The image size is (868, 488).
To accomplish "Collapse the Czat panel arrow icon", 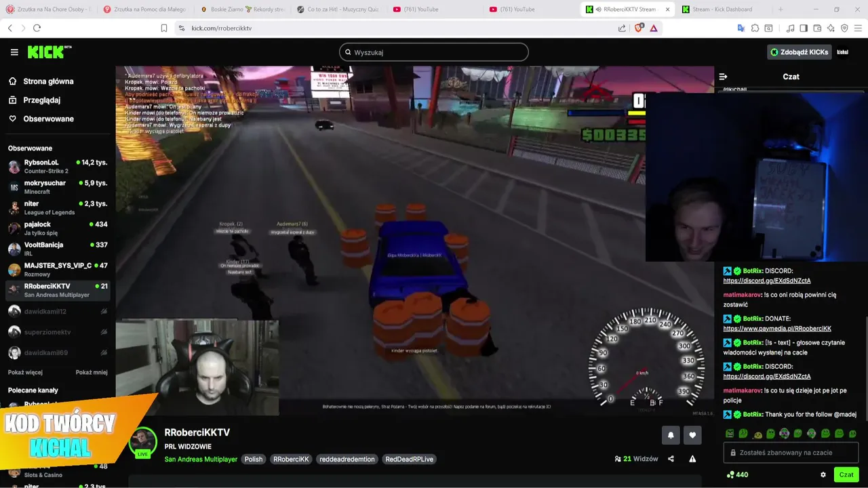I will point(723,77).
